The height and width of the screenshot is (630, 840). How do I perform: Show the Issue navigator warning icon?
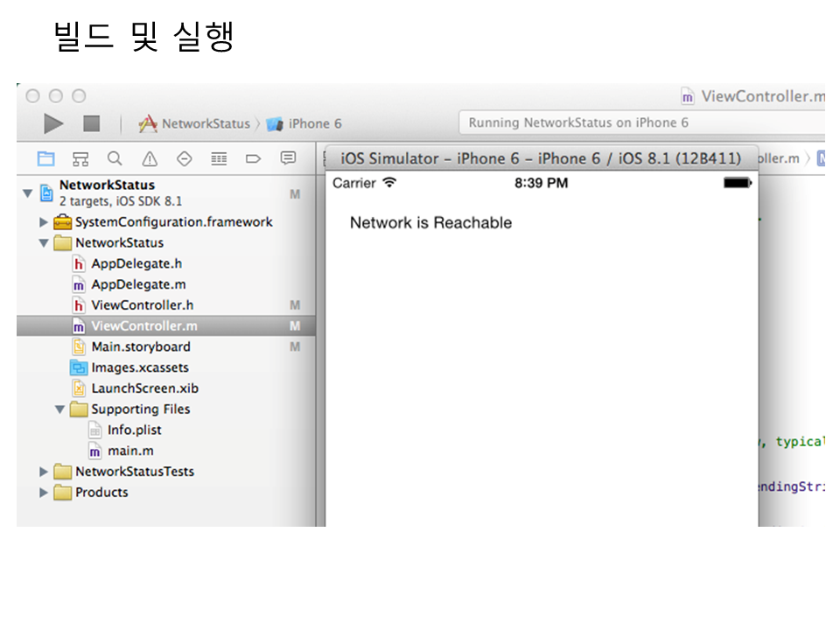pyautogui.click(x=150, y=158)
